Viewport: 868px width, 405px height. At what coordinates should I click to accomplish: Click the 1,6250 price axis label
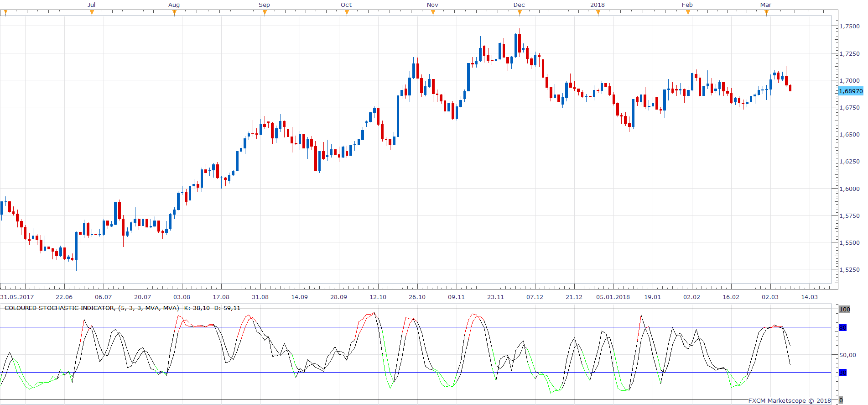click(x=850, y=162)
